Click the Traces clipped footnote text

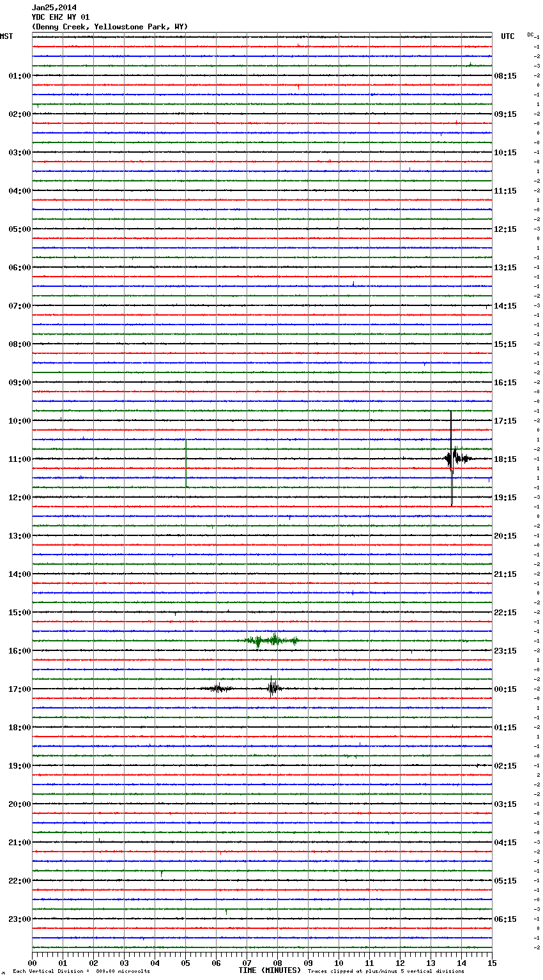pos(386,972)
